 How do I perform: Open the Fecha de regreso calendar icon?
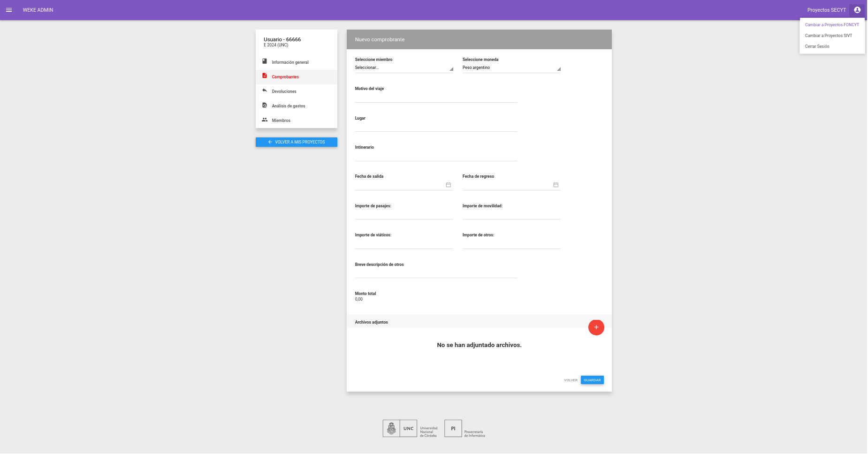tap(556, 185)
